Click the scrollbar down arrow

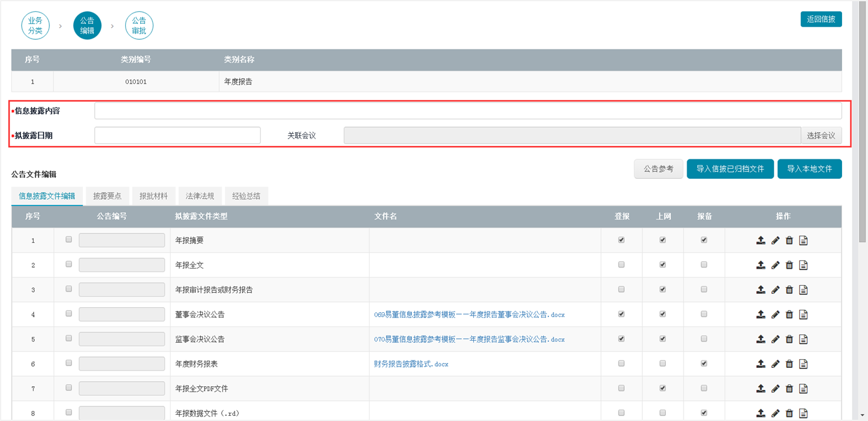coord(862,415)
